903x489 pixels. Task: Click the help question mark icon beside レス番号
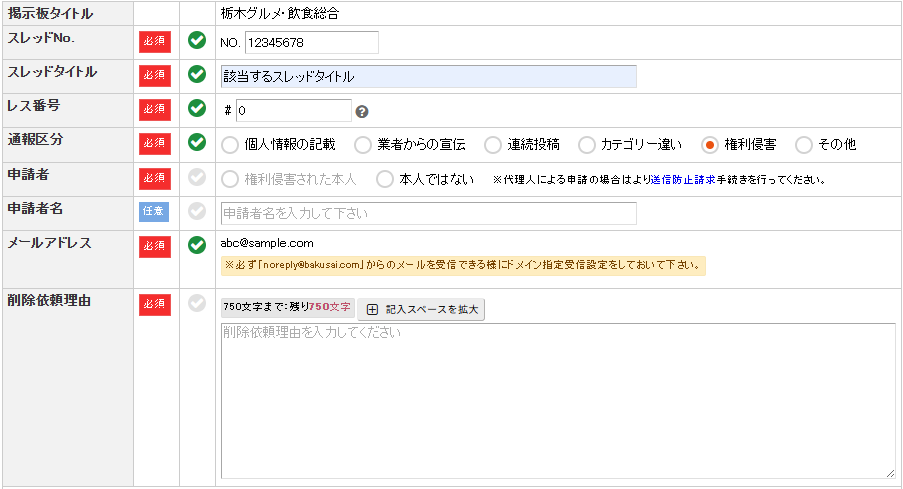(x=362, y=112)
